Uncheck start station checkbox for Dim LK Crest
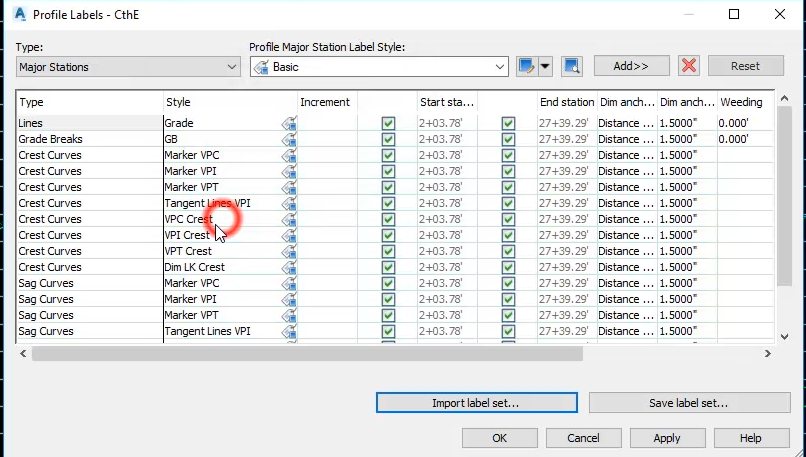The height and width of the screenshot is (457, 806). point(388,267)
